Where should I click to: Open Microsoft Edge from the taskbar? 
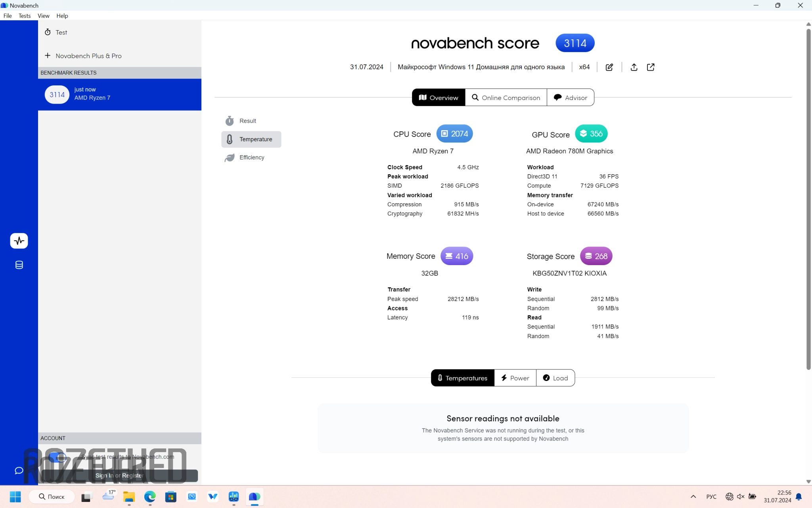[x=150, y=496]
